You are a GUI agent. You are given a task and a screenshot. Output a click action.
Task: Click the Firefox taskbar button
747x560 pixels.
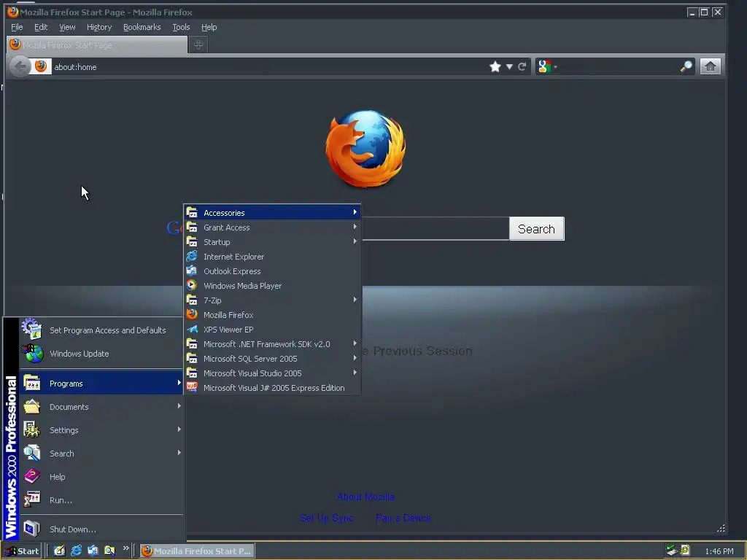point(197,551)
